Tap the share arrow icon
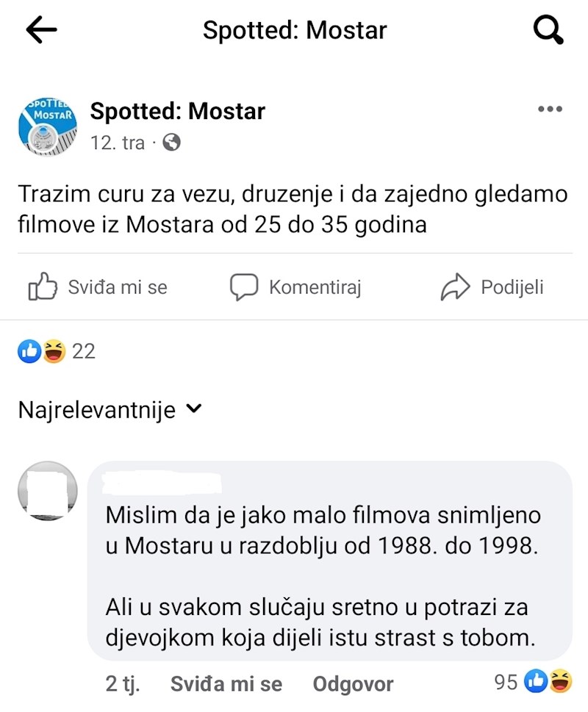The image size is (588, 712). pos(455,287)
